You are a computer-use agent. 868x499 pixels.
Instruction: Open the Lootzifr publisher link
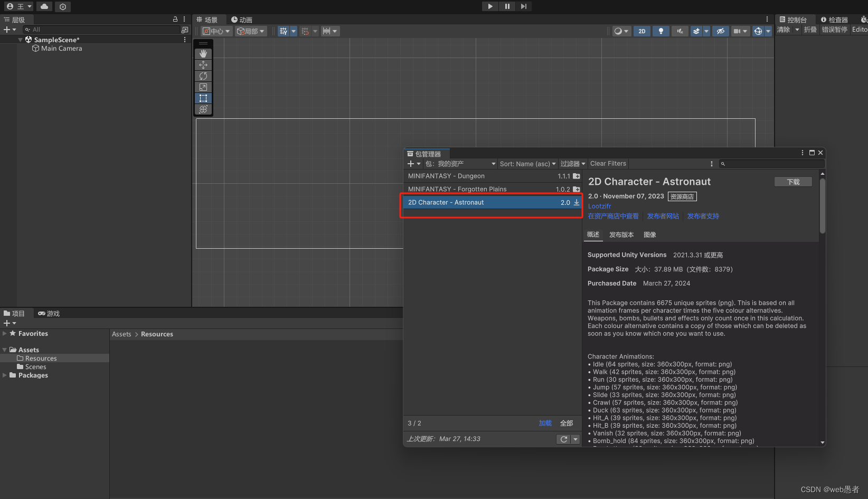(x=599, y=206)
